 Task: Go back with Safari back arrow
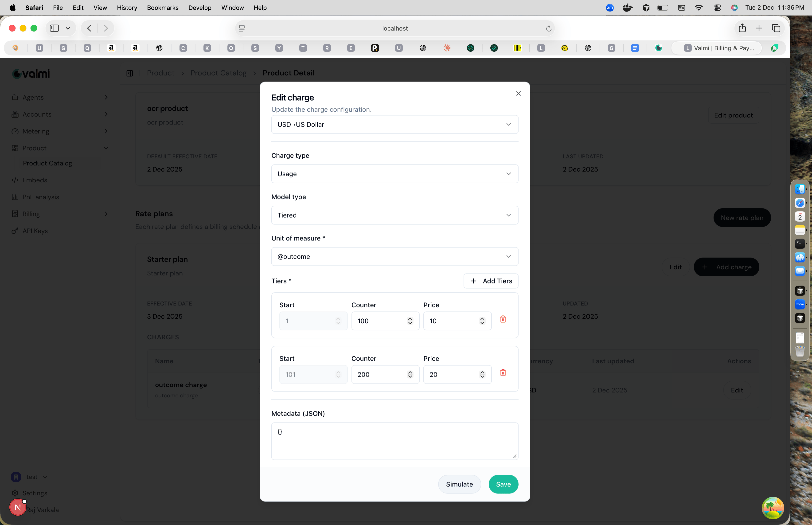coord(89,28)
